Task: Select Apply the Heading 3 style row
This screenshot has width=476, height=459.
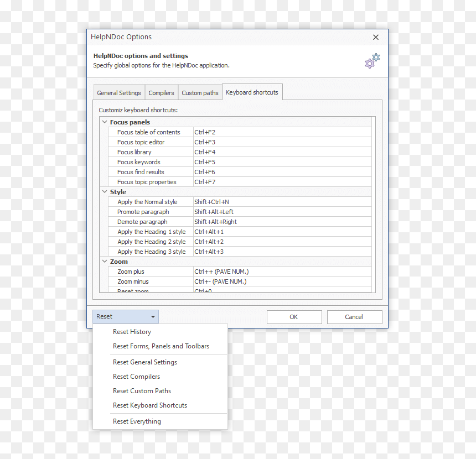Action: 240,252
